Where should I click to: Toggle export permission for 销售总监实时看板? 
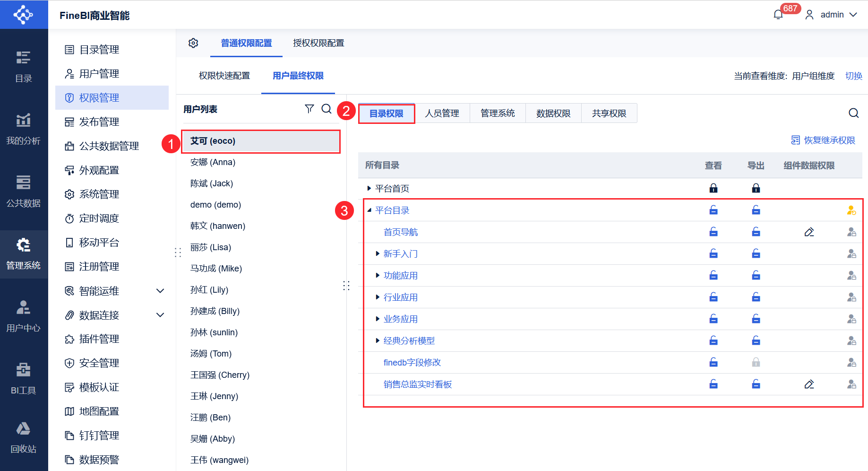point(756,384)
